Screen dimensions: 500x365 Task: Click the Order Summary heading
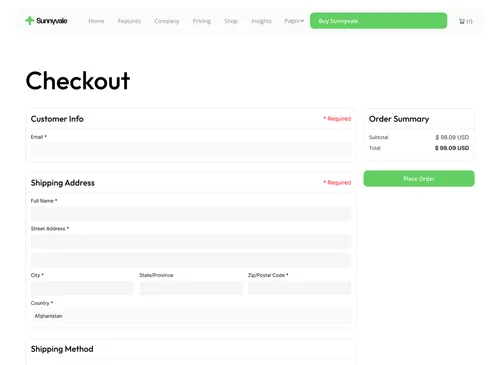(x=399, y=119)
